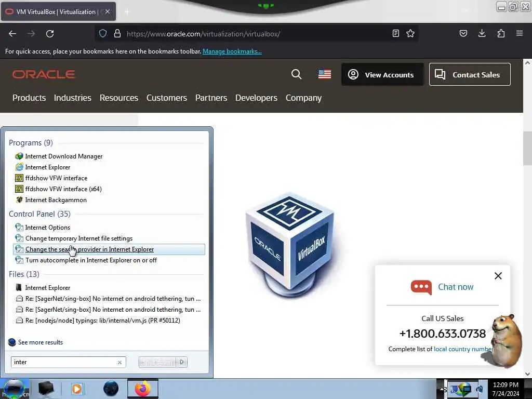Open Change the search provider in Internet Explorer
This screenshot has width=532, height=399.
point(109,249)
